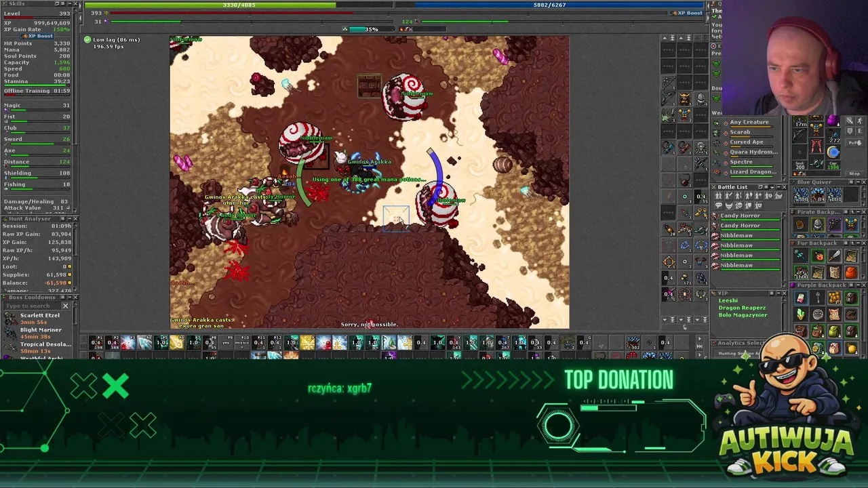Click the 35% progress bar
This screenshot has width=868, height=488.
[x=371, y=29]
